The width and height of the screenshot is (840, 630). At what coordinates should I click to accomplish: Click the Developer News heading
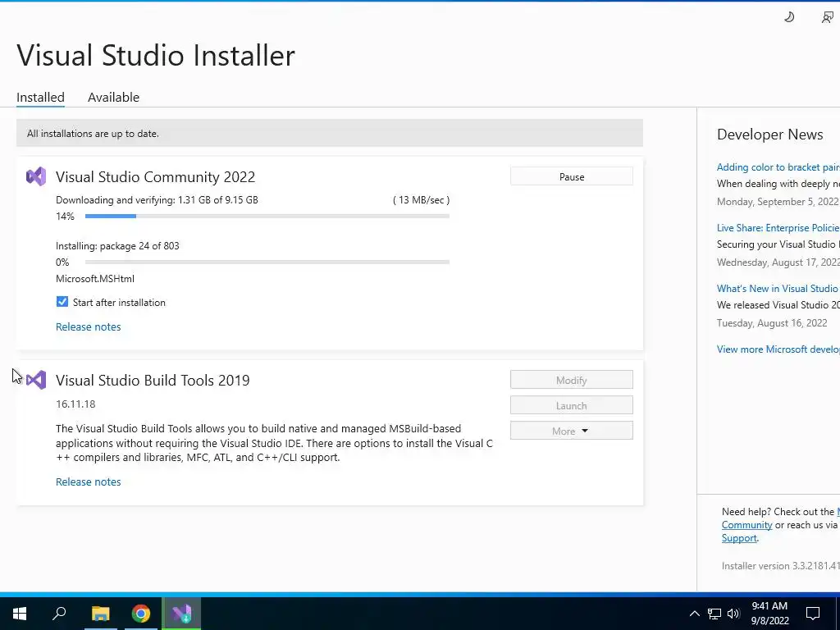[x=769, y=134]
